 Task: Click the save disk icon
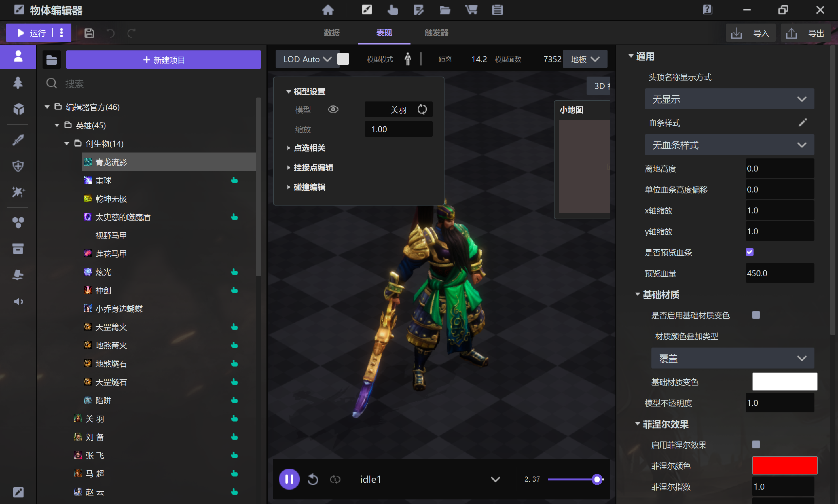click(x=89, y=33)
